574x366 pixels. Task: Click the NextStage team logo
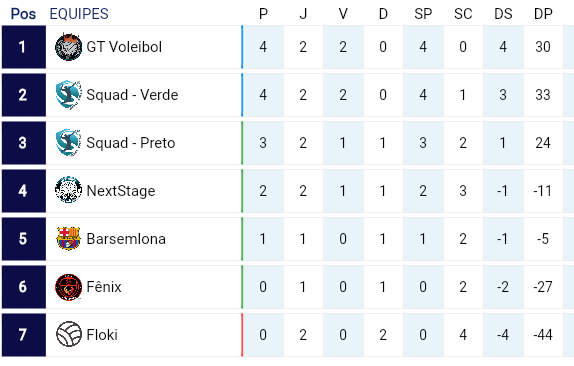point(68,190)
